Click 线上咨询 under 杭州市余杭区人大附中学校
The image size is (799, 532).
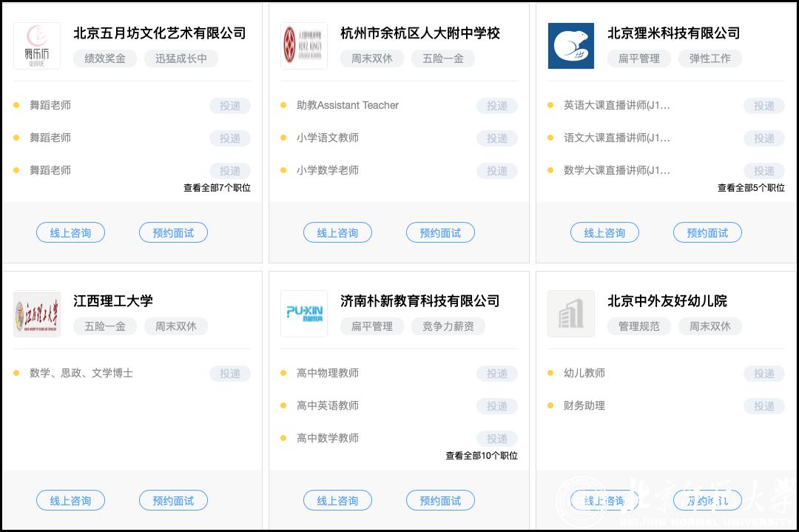pyautogui.click(x=337, y=233)
